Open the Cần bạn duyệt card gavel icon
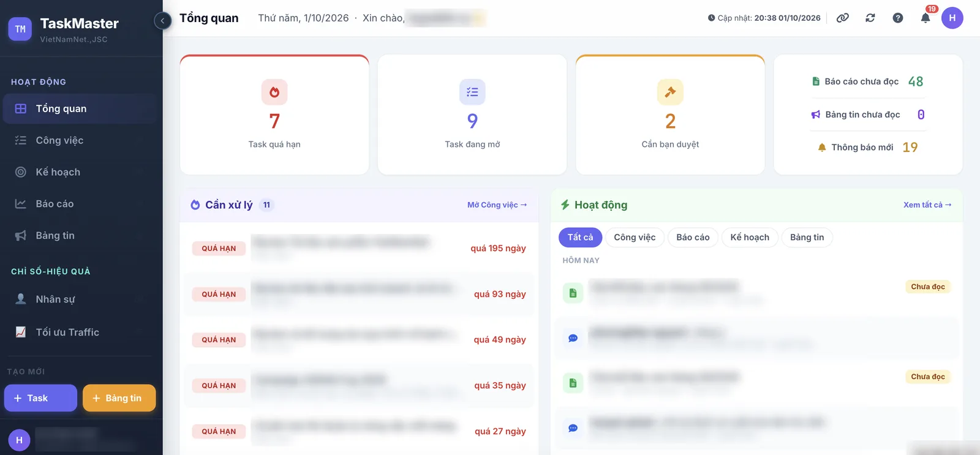The width and height of the screenshot is (980, 455). [670, 92]
